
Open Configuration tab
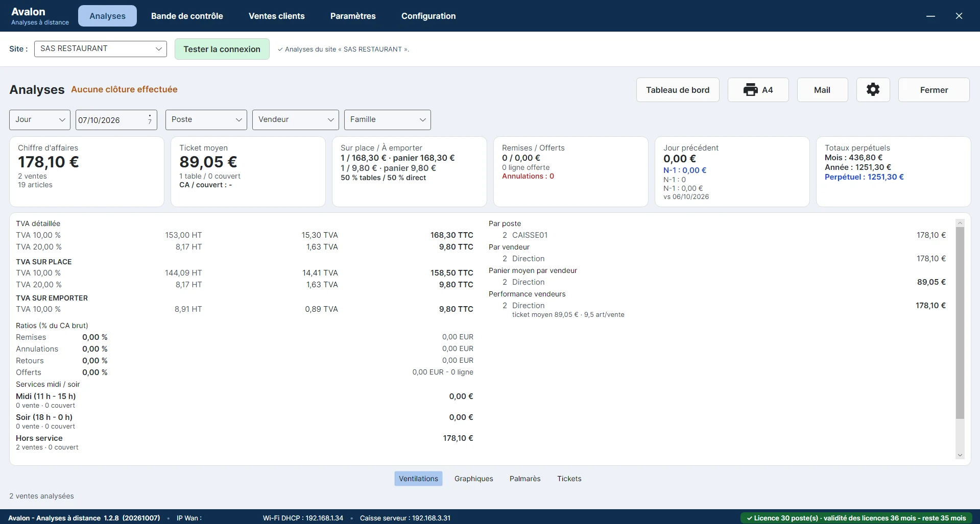click(x=428, y=16)
